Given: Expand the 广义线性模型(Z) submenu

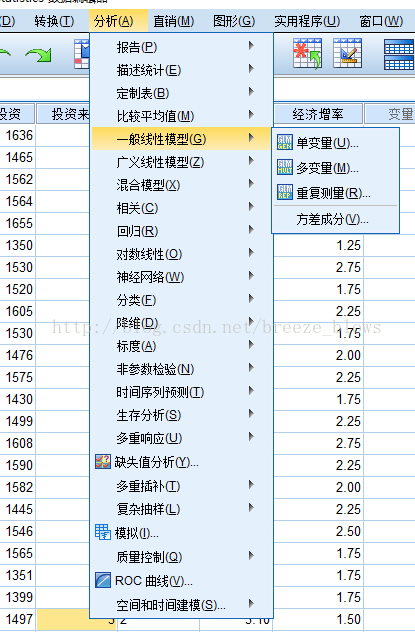Looking at the screenshot, I should [182, 162].
